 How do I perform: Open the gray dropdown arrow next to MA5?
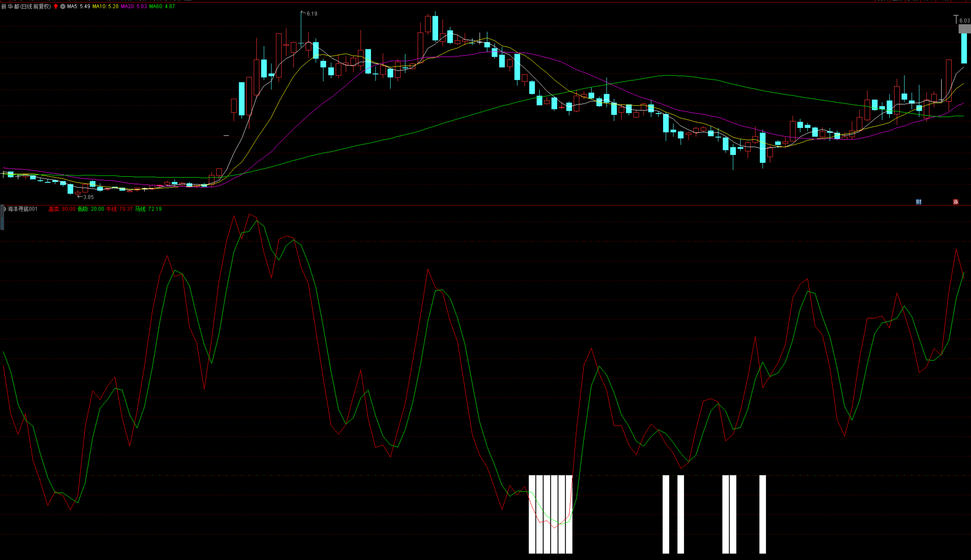[63, 6]
